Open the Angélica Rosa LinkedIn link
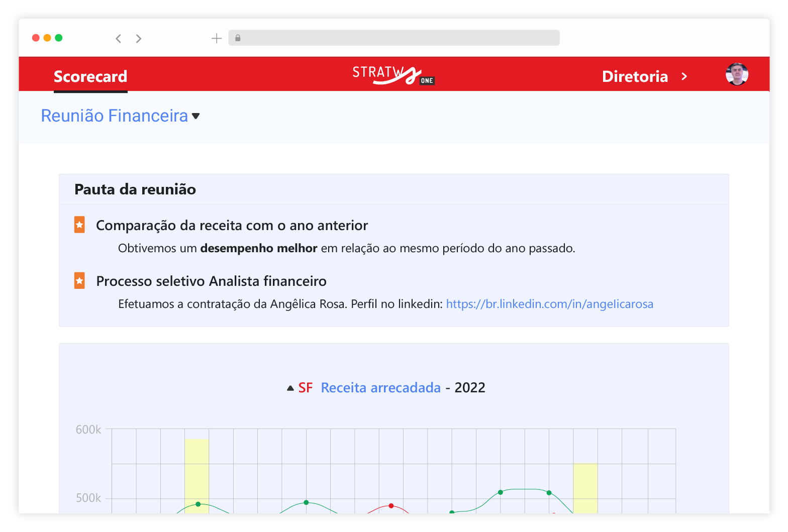 (x=550, y=304)
